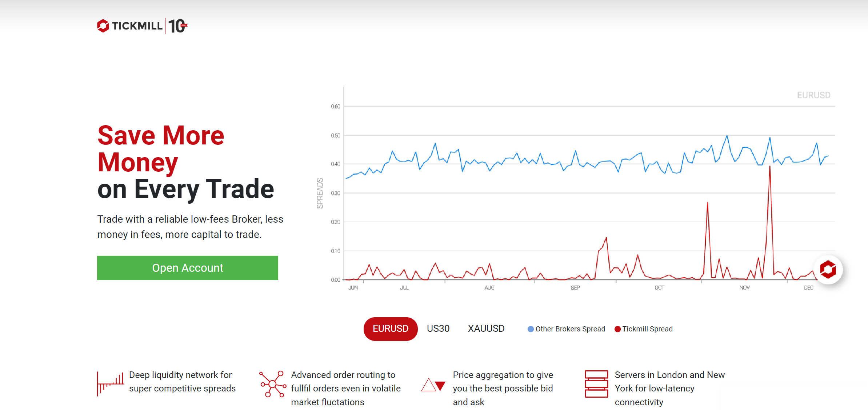Open the floating Tickmill chat bubble
Screen dimensions: 868x410
click(x=828, y=270)
